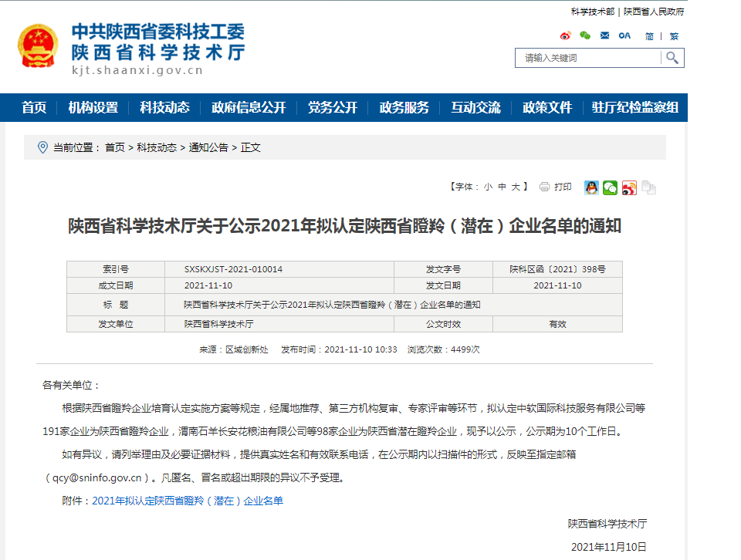The width and height of the screenshot is (741, 560).
Task: Open the 政府信息公开 navigation menu
Action: (x=249, y=108)
